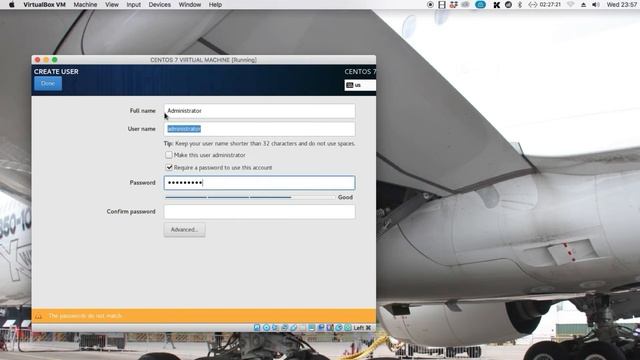Click the Good password strength label
The image size is (640, 360).
[345, 197]
